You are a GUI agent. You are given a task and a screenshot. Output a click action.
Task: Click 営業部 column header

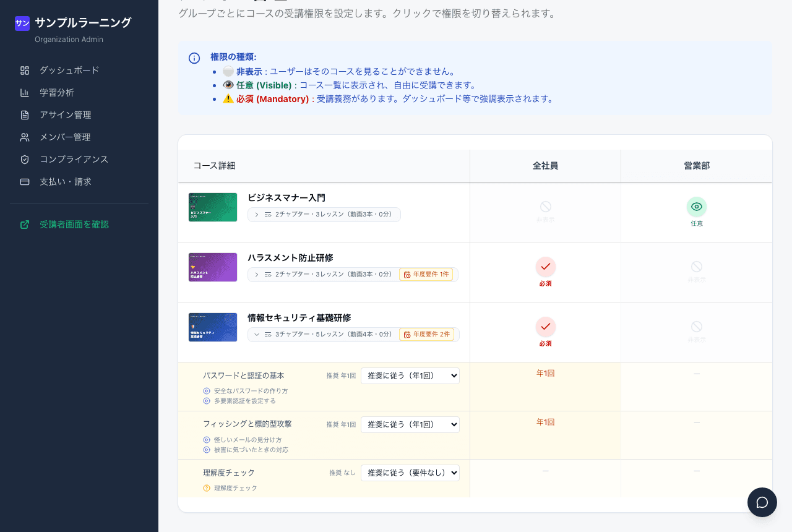pyautogui.click(x=697, y=166)
